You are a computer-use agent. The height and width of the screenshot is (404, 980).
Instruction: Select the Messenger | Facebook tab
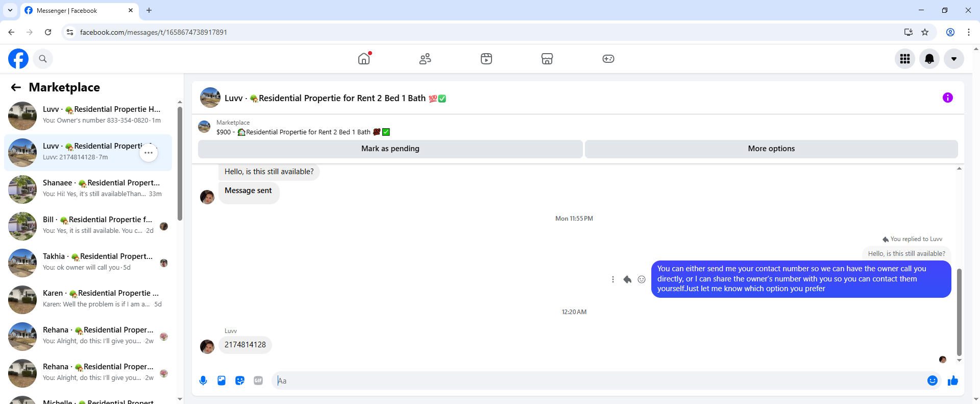pyautogui.click(x=79, y=10)
